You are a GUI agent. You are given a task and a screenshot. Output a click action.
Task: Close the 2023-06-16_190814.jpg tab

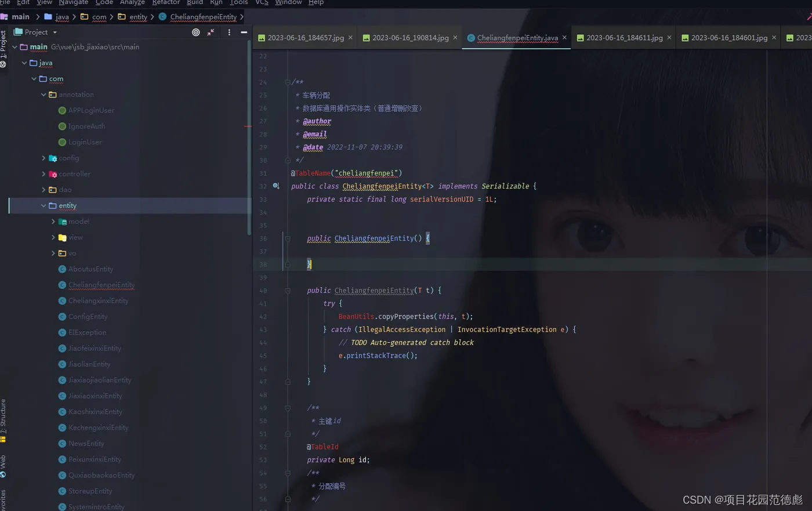pos(455,38)
